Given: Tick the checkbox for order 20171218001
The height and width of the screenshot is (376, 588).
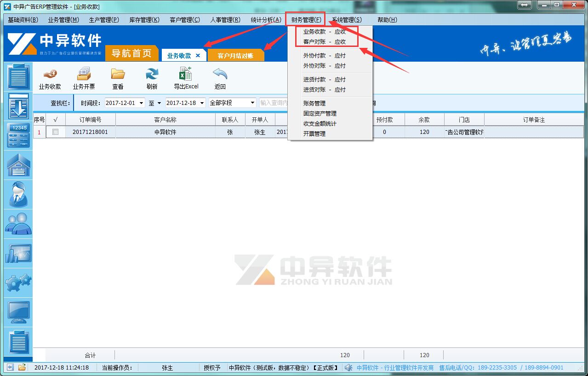Looking at the screenshot, I should pyautogui.click(x=56, y=132).
